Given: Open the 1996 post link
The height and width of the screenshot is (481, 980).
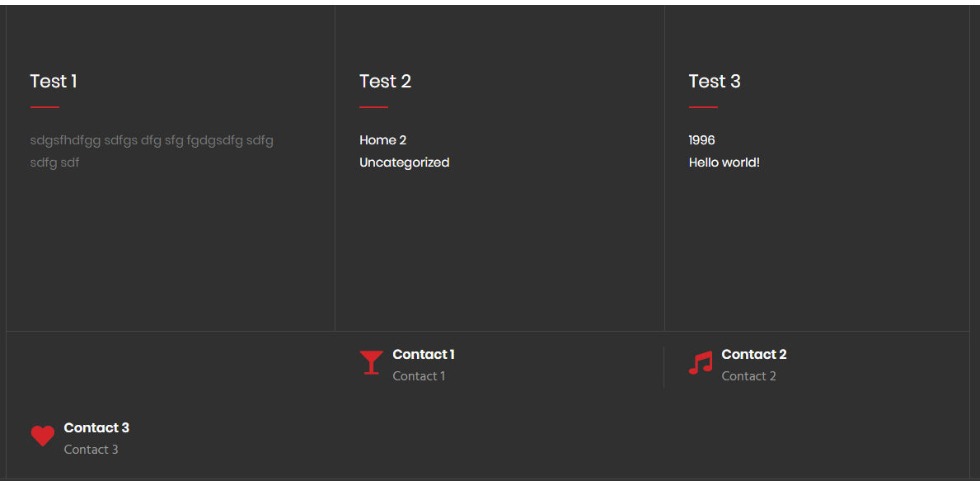Looking at the screenshot, I should coord(702,140).
